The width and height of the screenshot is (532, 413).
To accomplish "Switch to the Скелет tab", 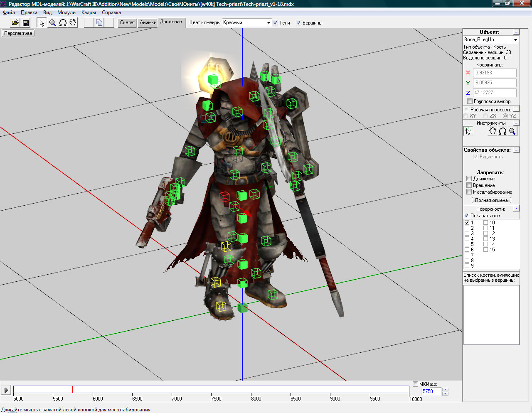I will 127,23.
